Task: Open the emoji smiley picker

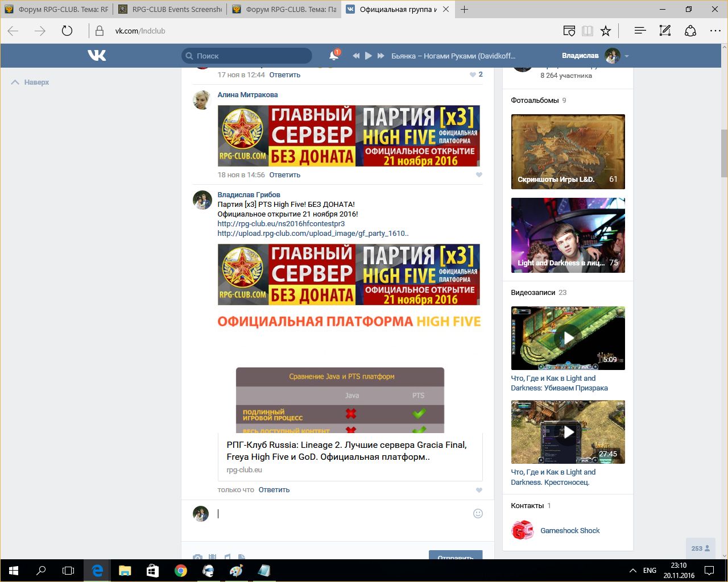Action: click(478, 514)
